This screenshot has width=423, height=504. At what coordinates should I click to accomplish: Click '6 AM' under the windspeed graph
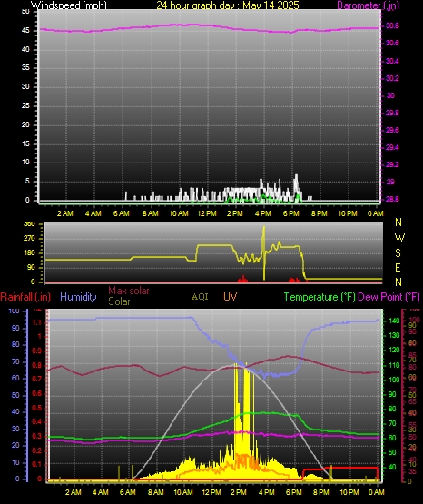pyautogui.click(x=122, y=213)
